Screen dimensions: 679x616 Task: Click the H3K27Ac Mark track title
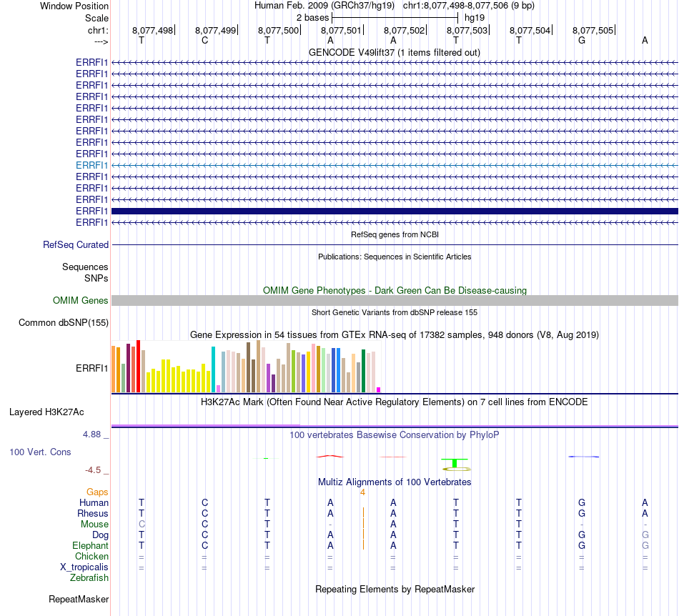[394, 402]
